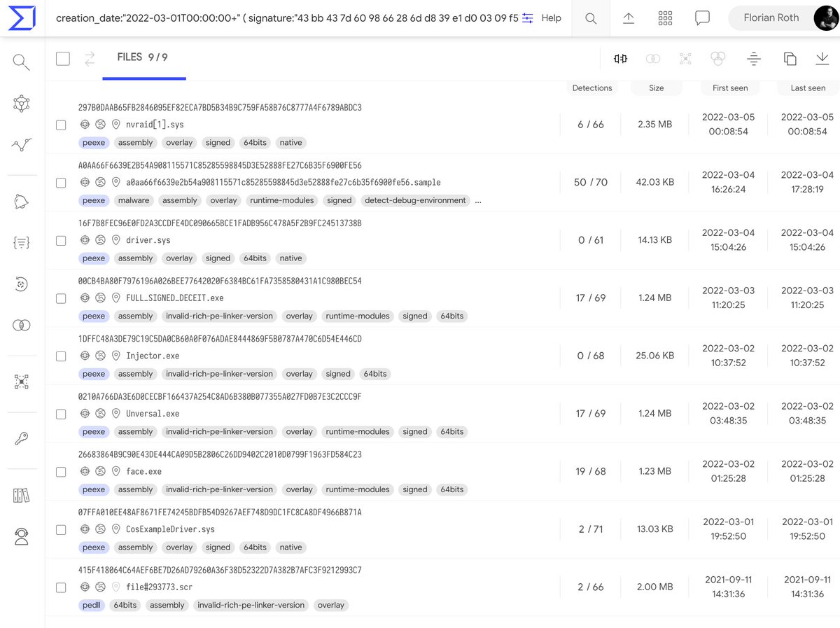Screen dimensions: 840x628
Task: Click the graph nodes toolbar icon
Action: [685, 59]
